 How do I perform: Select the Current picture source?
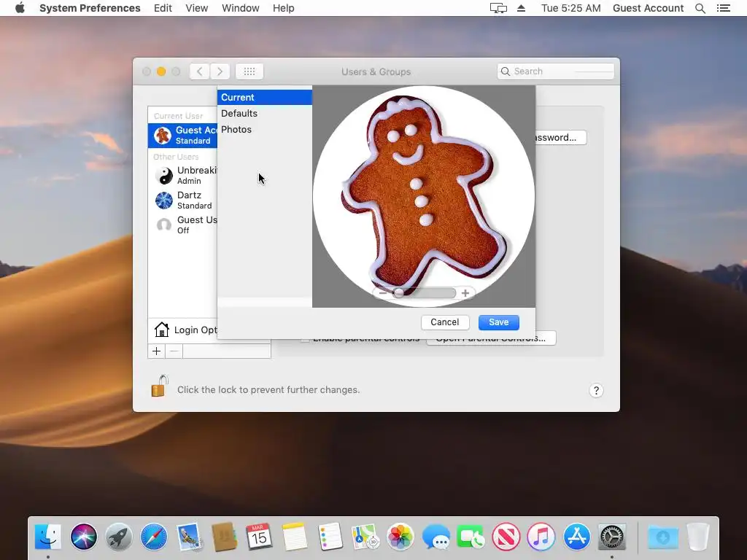pyautogui.click(x=264, y=97)
